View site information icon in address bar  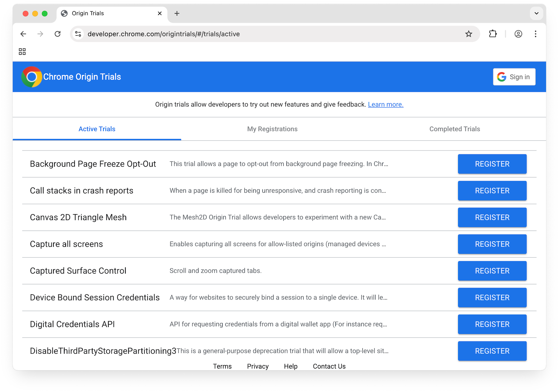[x=78, y=34]
